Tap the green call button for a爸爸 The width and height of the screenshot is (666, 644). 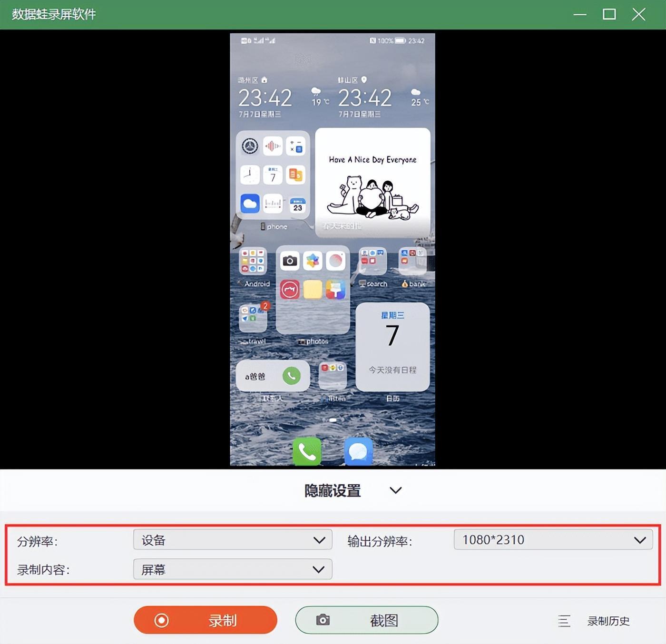pyautogui.click(x=291, y=376)
